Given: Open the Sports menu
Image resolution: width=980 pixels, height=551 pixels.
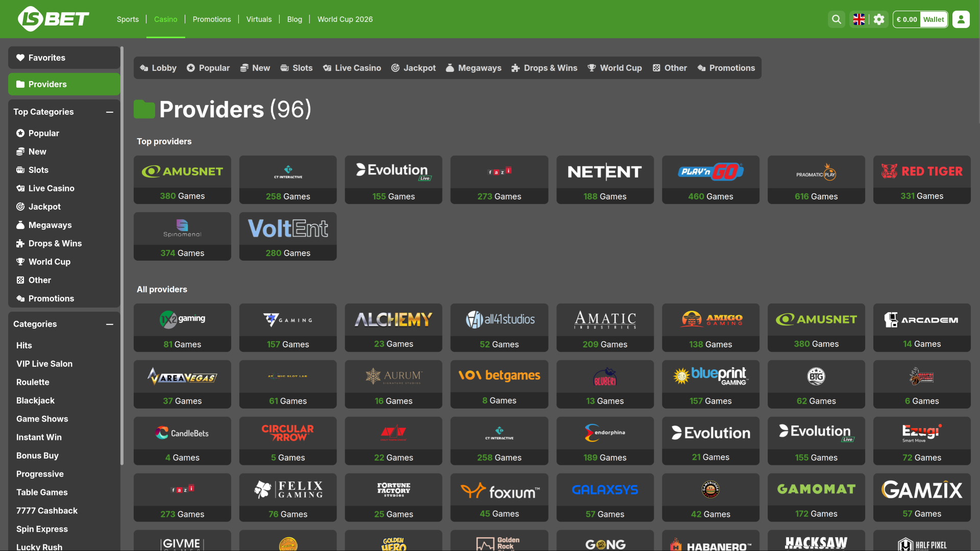Looking at the screenshot, I should coord(128,19).
